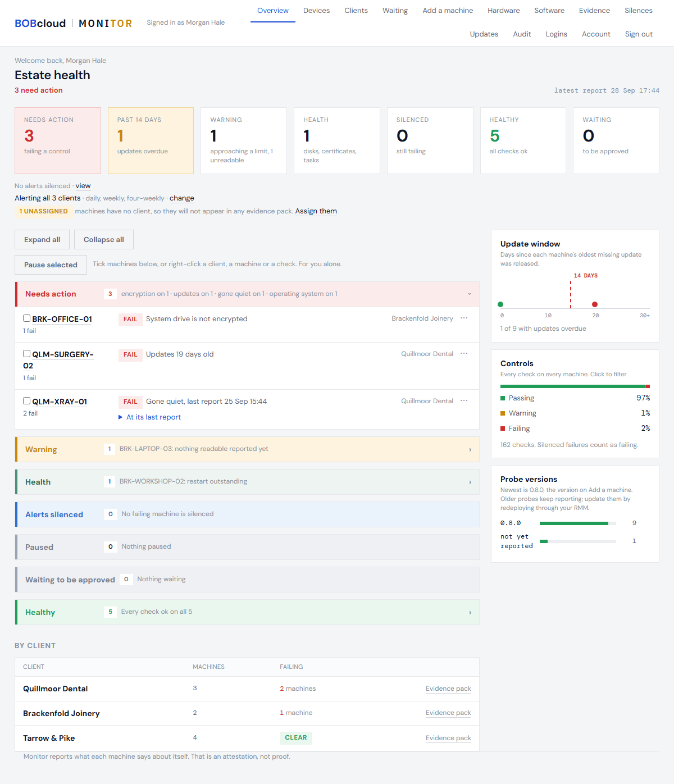
Task: Switch to the Waiting tab
Action: (x=395, y=11)
